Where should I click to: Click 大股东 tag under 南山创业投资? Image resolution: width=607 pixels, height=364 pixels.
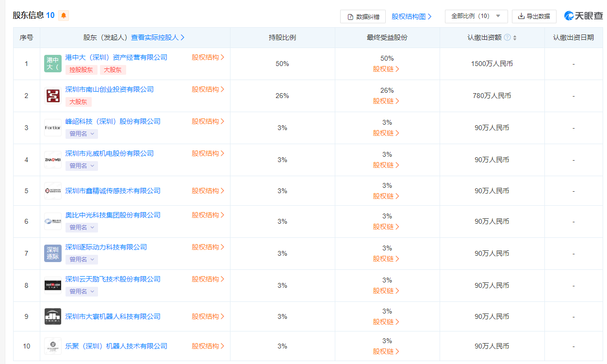tap(79, 102)
